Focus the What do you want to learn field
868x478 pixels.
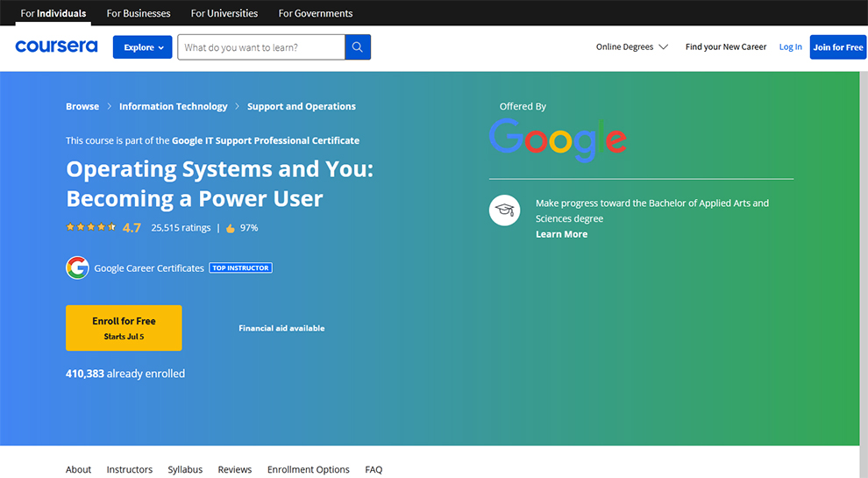261,47
